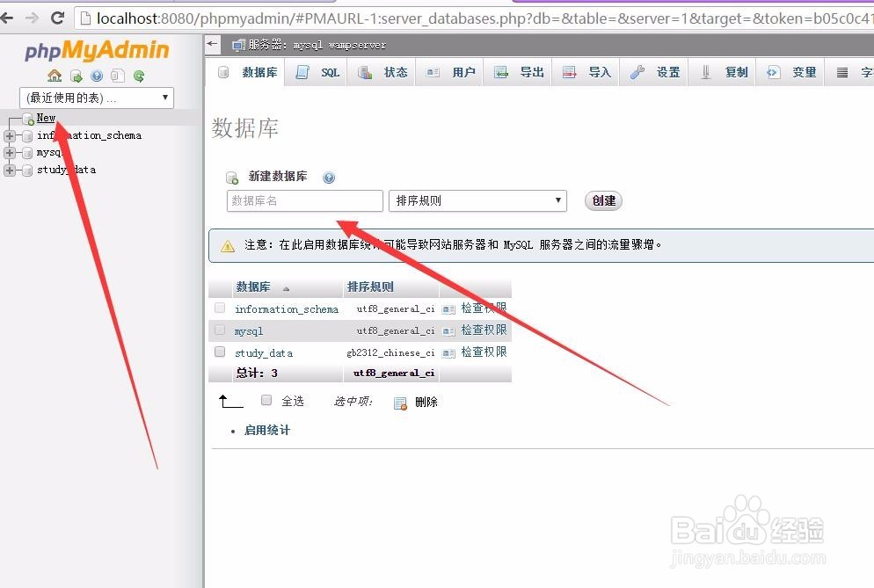Open the 变量 variables tab
The height and width of the screenshot is (588, 874).
click(790, 72)
